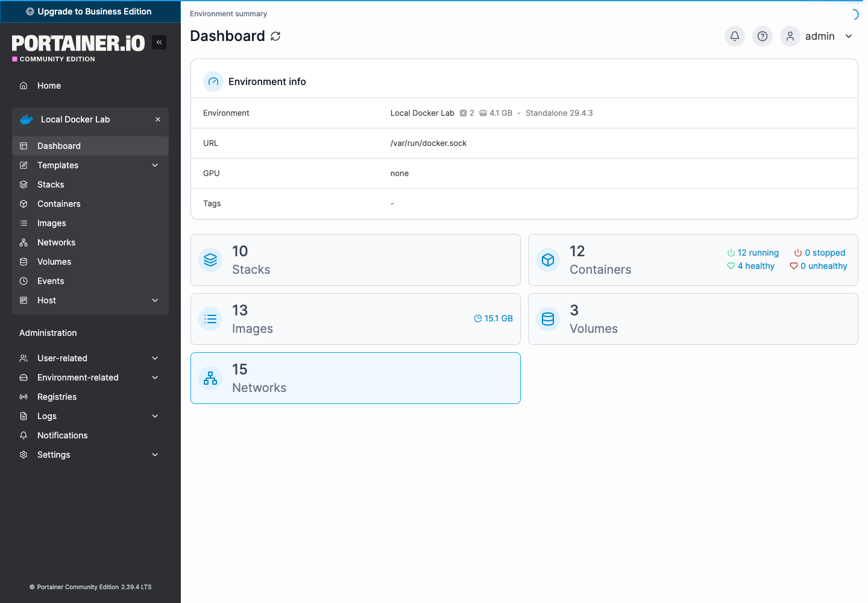Open the 12 Containers dashboard tile
868x603 pixels.
693,260
